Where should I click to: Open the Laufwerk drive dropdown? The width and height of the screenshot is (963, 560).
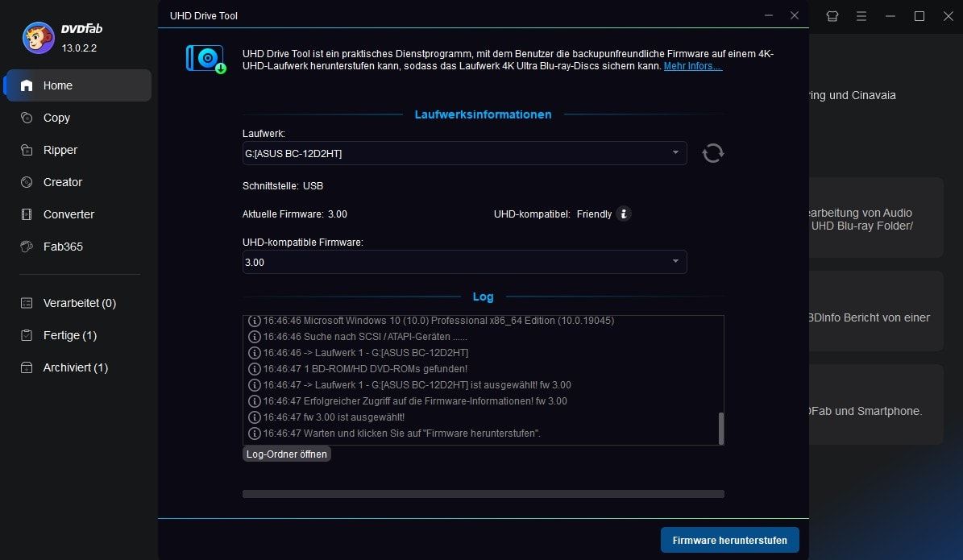coord(464,153)
